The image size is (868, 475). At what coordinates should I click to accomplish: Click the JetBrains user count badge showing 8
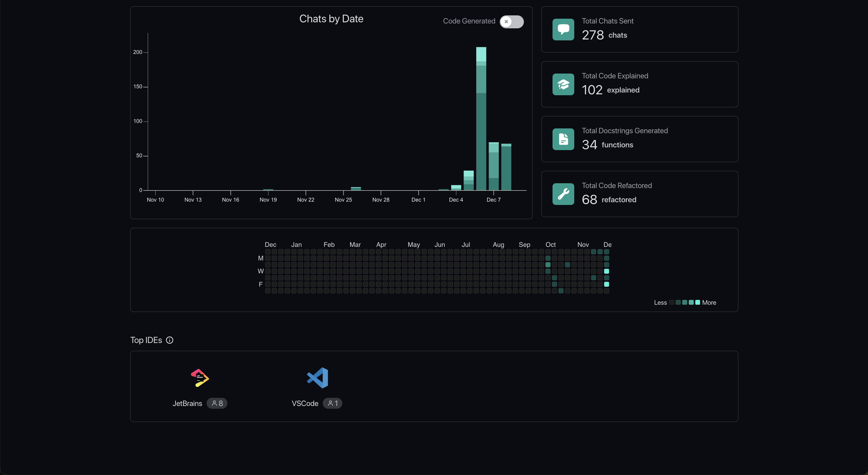click(x=217, y=403)
